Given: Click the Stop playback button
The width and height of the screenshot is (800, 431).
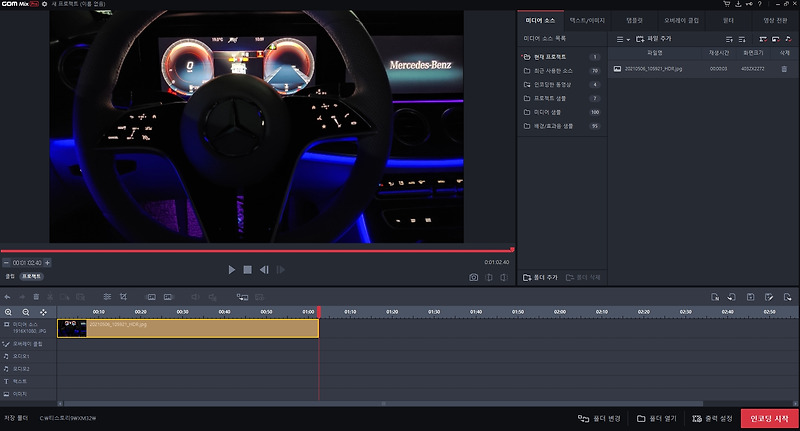Looking at the screenshot, I should tap(247, 270).
